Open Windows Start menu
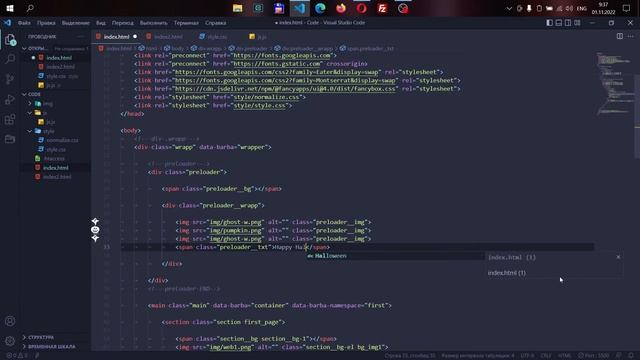The width and height of the screenshot is (640, 360). [10, 8]
